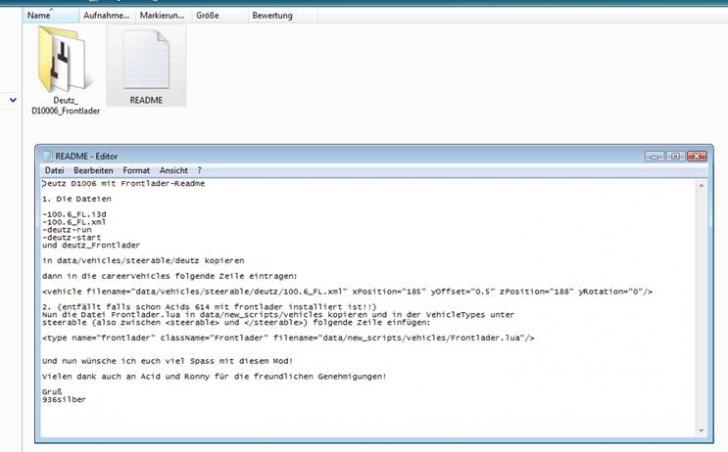The width and height of the screenshot is (728, 452).
Task: Click the Deutz_D10006_Frontlader folder name label
Action: tap(65, 105)
